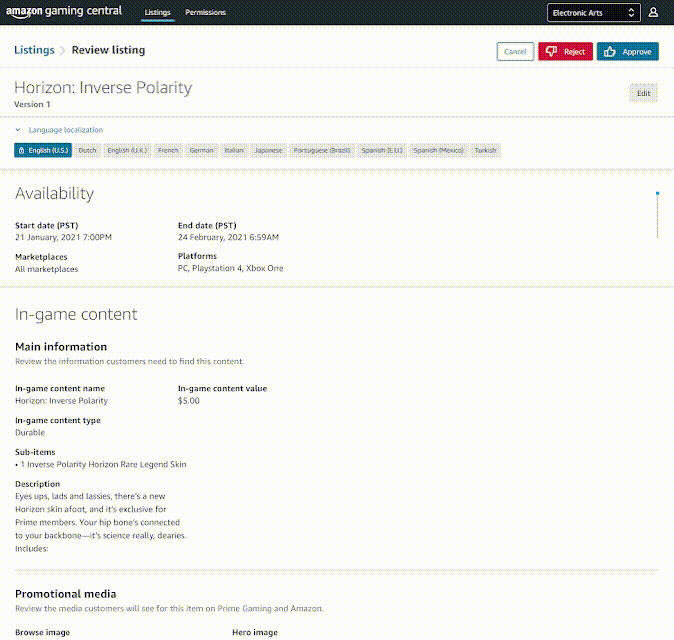This screenshot has height=640, width=674.
Task: Select the Japanese language tab
Action: click(x=268, y=150)
